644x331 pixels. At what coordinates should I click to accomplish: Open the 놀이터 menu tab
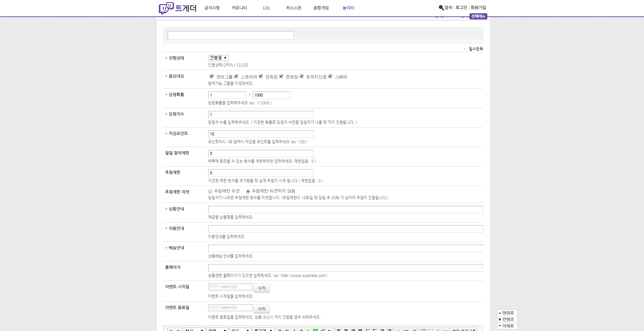348,8
